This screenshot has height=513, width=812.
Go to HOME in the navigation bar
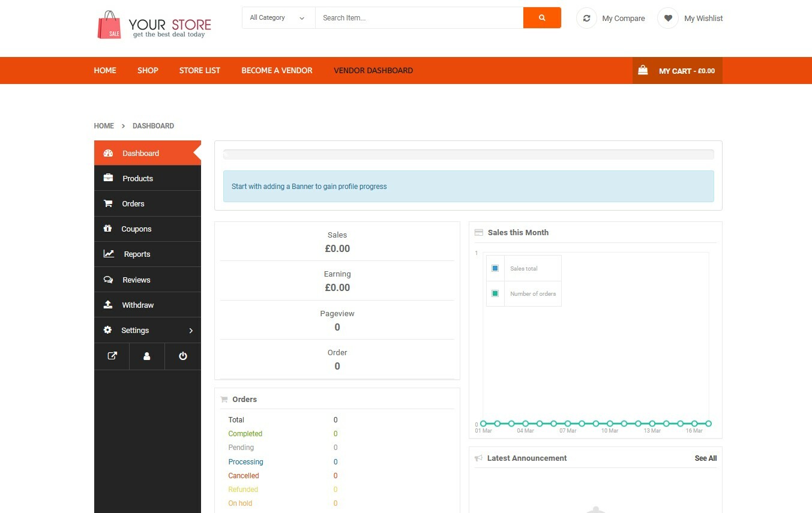pos(105,70)
